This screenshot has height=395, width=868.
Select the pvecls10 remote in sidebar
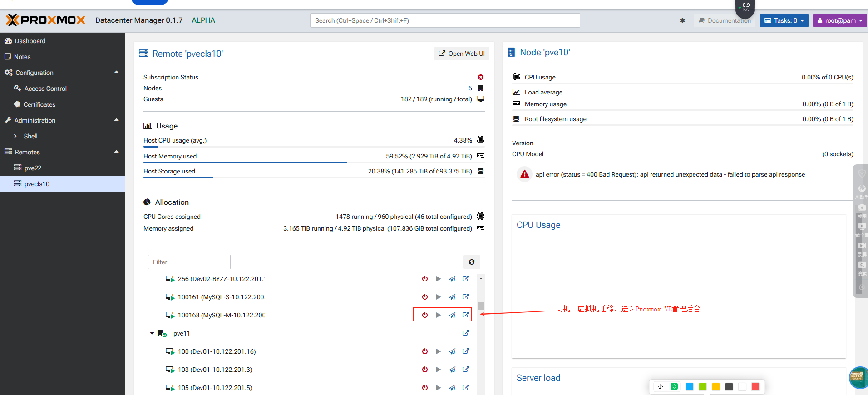pos(62,184)
